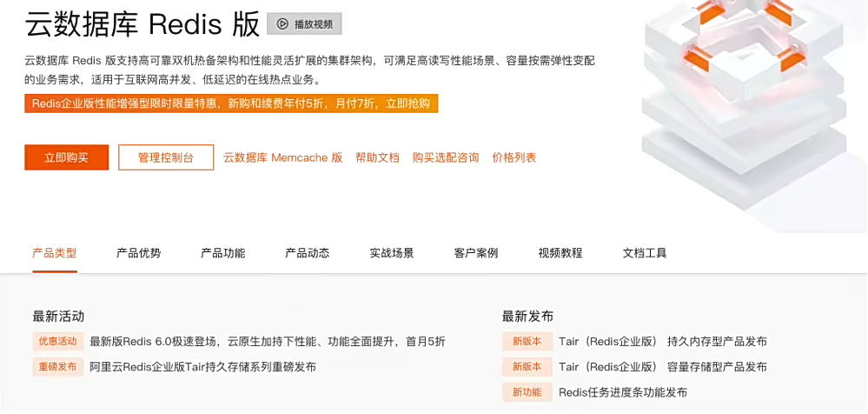868x414 pixels.
Task: Click the 云数据库 Redis 版 page title
Action: tap(142, 23)
